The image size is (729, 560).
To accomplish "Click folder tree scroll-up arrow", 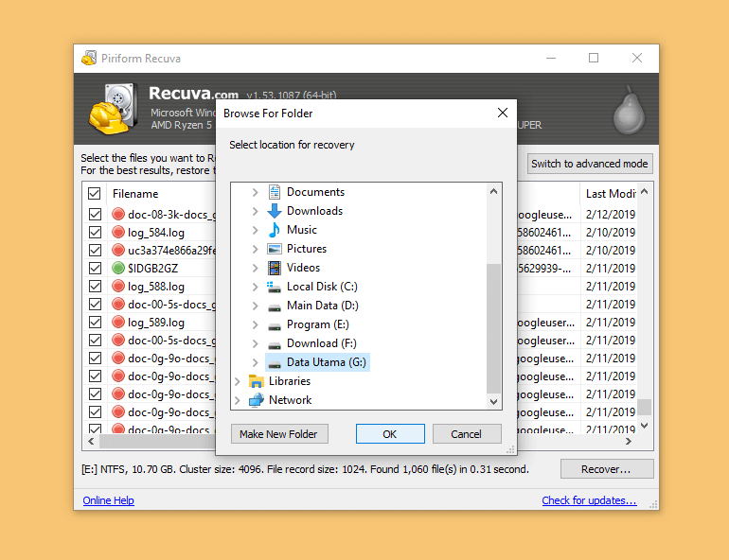I will click(x=494, y=191).
